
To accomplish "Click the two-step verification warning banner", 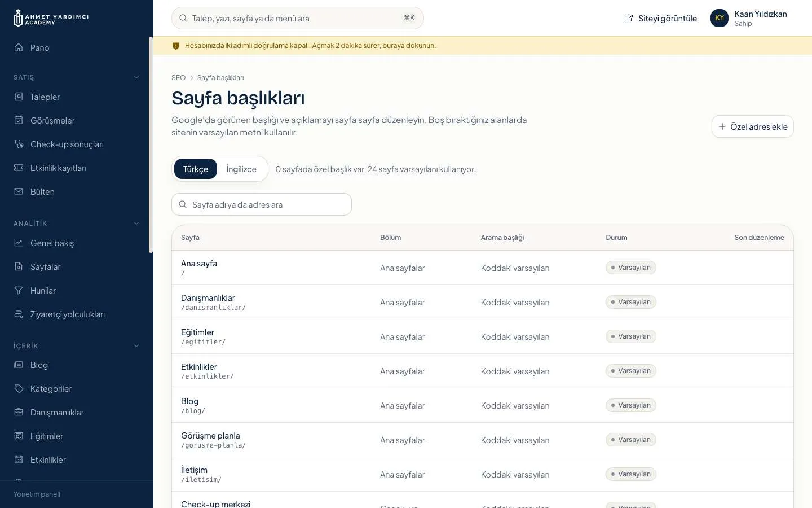I will point(483,46).
